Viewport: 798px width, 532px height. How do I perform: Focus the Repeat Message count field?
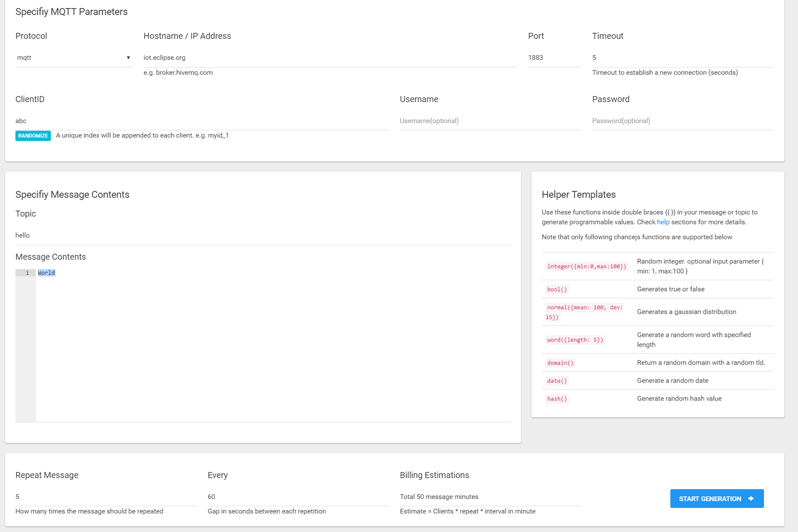pos(106,497)
